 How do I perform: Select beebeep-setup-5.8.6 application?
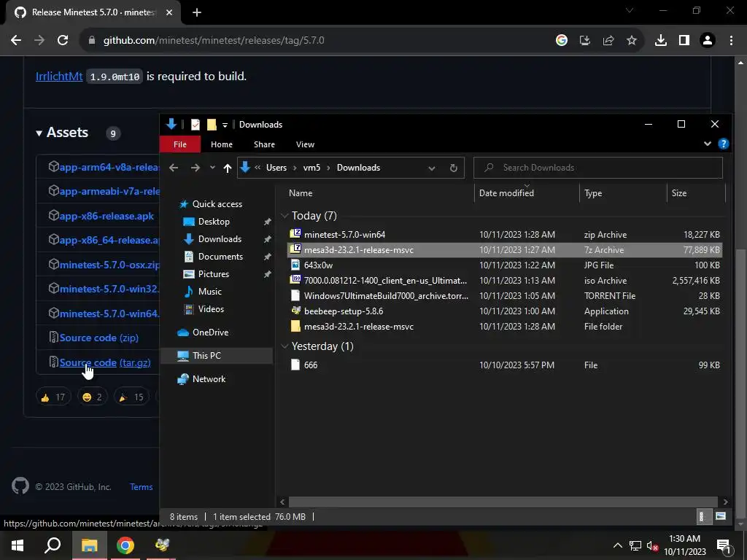505,311
